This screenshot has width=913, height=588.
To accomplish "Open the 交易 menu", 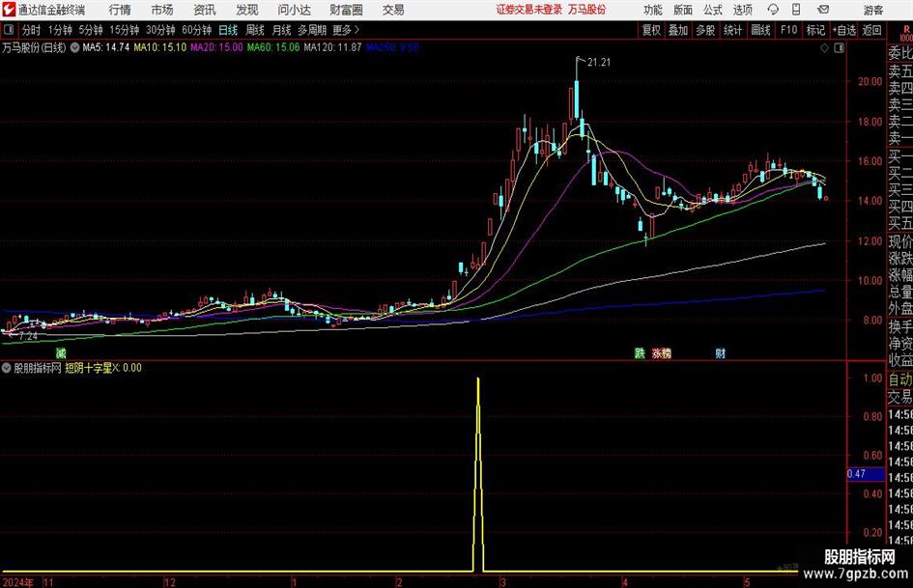I will coord(393,10).
